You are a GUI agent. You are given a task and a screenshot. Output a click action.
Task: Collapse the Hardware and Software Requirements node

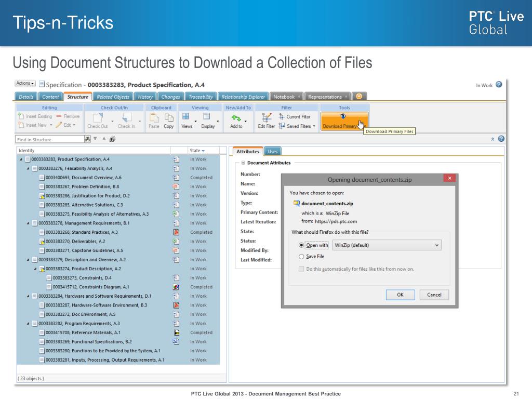coord(28,296)
